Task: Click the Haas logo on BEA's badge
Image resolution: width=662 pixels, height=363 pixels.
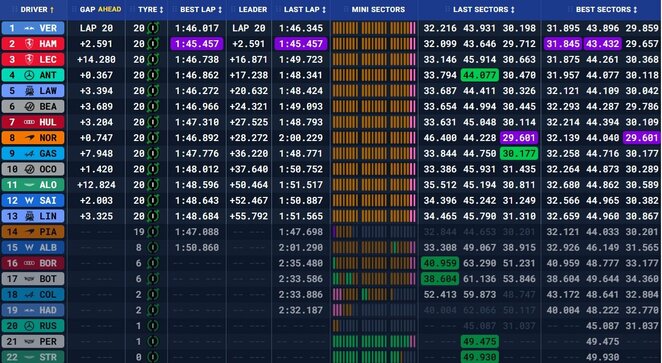Action: point(29,106)
